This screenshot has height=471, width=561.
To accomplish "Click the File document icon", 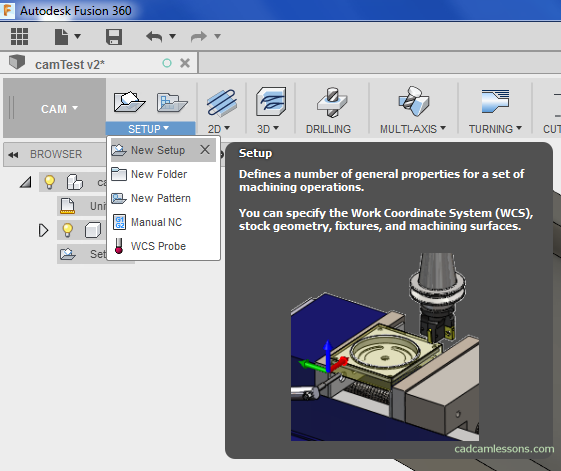I will pyautogui.click(x=61, y=37).
